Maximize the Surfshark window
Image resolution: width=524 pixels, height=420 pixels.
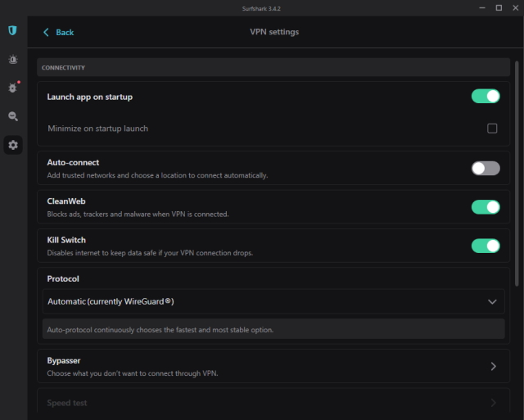499,7
